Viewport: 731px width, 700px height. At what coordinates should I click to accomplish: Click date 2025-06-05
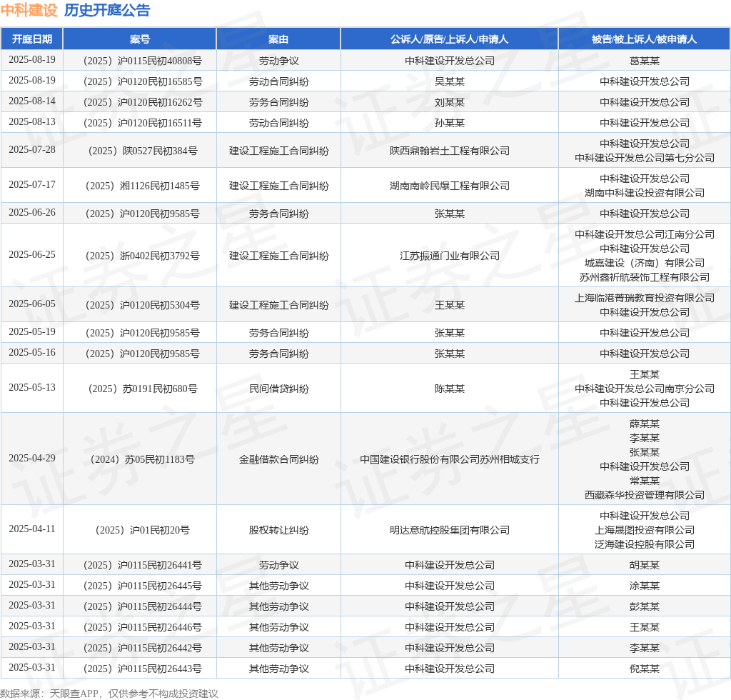click(x=31, y=304)
